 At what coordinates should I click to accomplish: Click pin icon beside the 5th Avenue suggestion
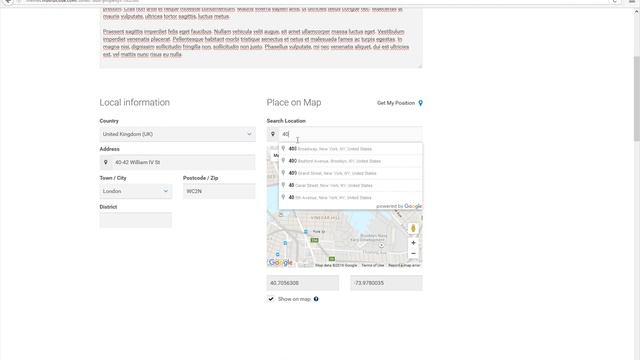[283, 198]
